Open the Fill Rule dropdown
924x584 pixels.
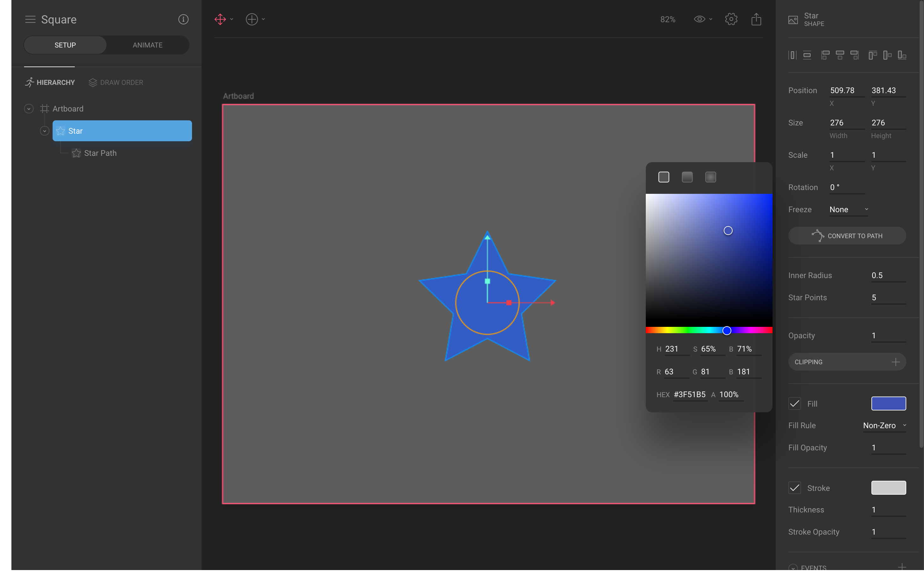coord(884,426)
